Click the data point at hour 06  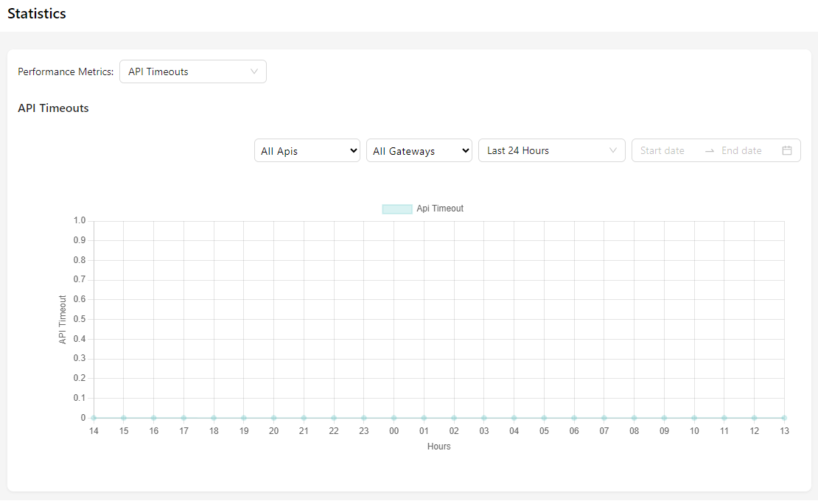pos(574,418)
